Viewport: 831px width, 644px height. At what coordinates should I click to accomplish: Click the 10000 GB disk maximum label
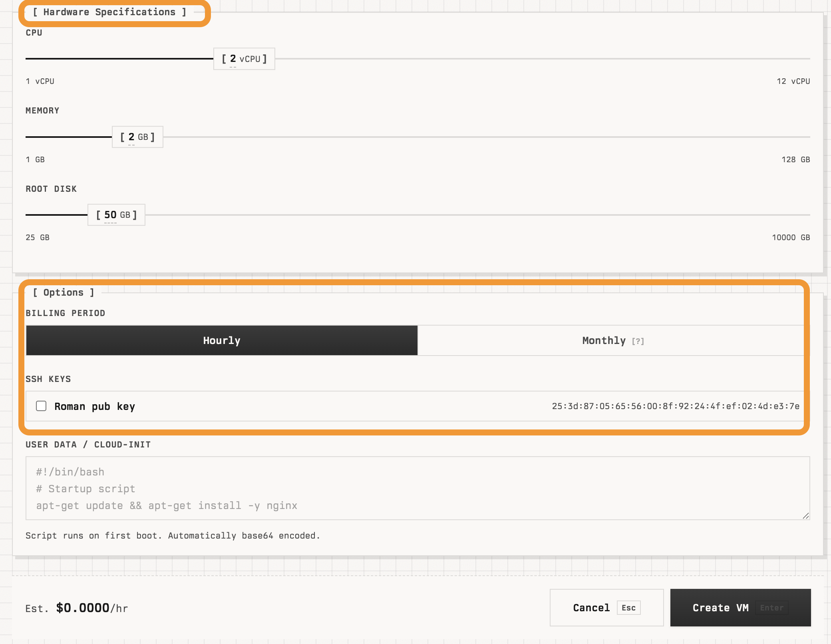pos(791,237)
